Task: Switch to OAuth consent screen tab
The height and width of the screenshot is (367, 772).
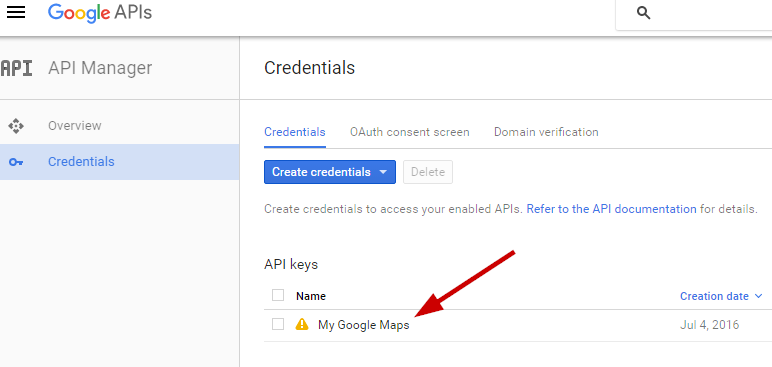Action: [410, 132]
